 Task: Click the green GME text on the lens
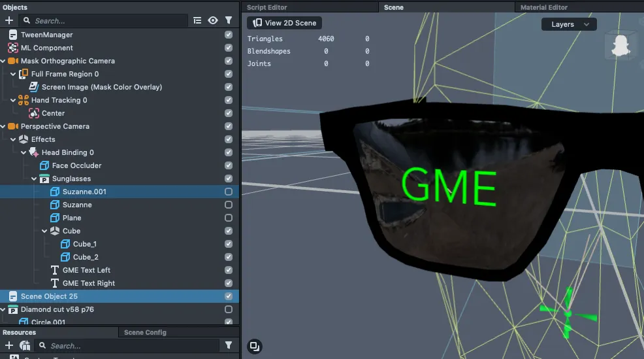pos(449,186)
